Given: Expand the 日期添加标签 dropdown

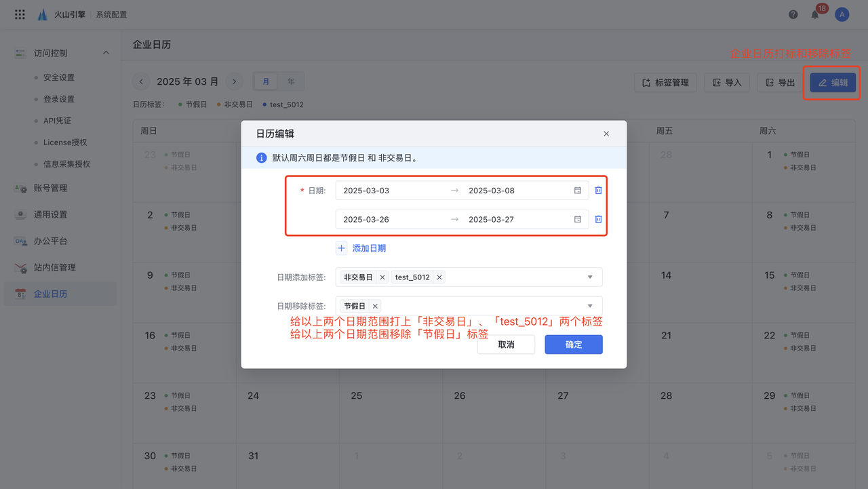Looking at the screenshot, I should click(x=590, y=277).
